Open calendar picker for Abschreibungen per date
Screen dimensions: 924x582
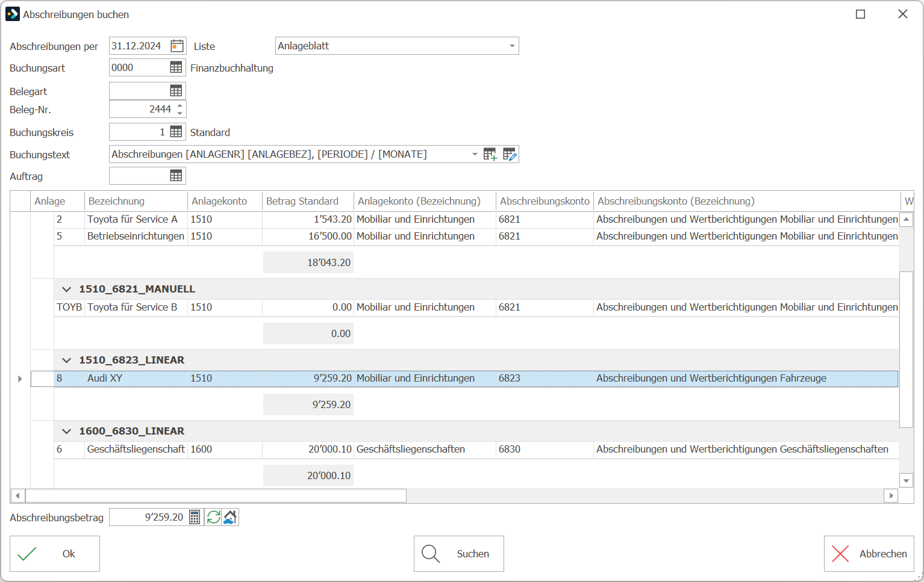[x=177, y=46]
